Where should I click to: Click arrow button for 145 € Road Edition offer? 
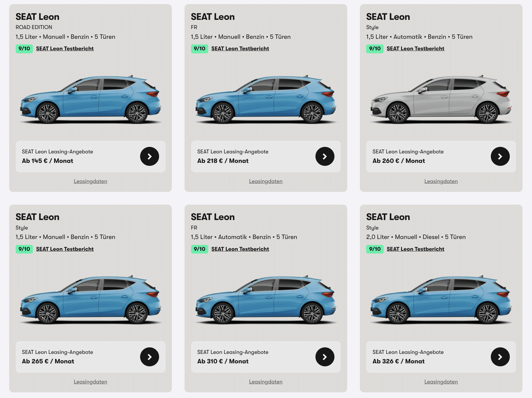tap(149, 156)
